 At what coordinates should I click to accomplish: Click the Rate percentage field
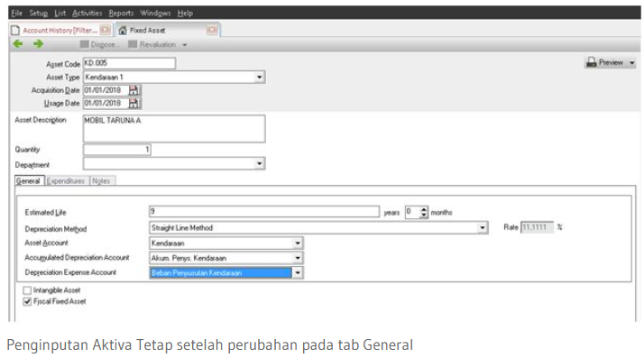(537, 227)
